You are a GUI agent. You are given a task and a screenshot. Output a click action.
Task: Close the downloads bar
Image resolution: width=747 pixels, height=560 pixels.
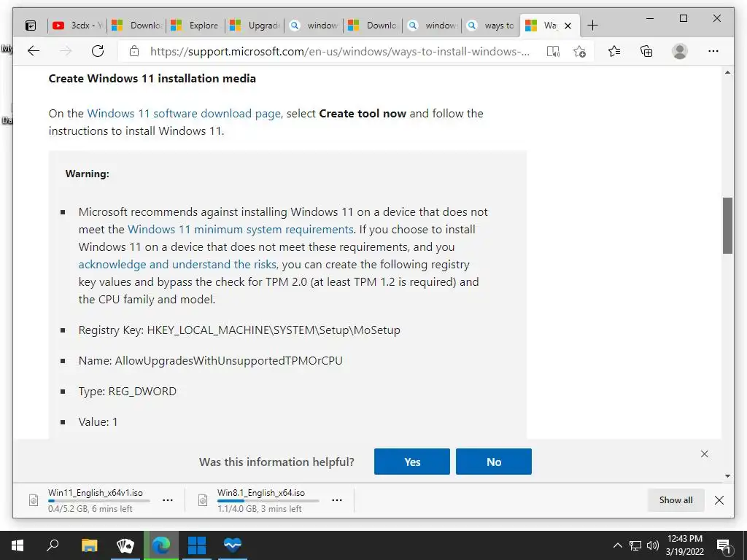coord(719,500)
